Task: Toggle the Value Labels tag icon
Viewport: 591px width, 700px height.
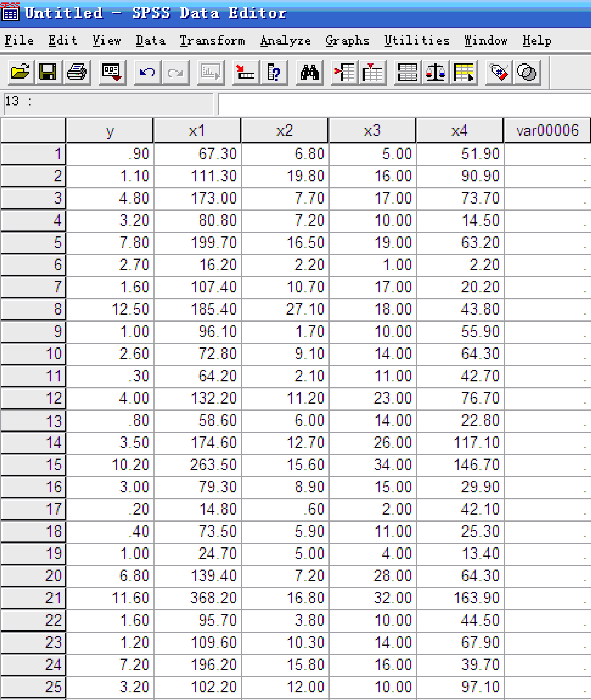Action: tap(499, 72)
